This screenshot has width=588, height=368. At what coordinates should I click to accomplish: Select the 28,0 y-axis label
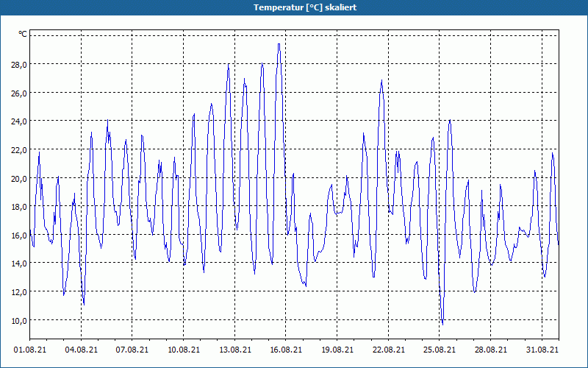18,65
